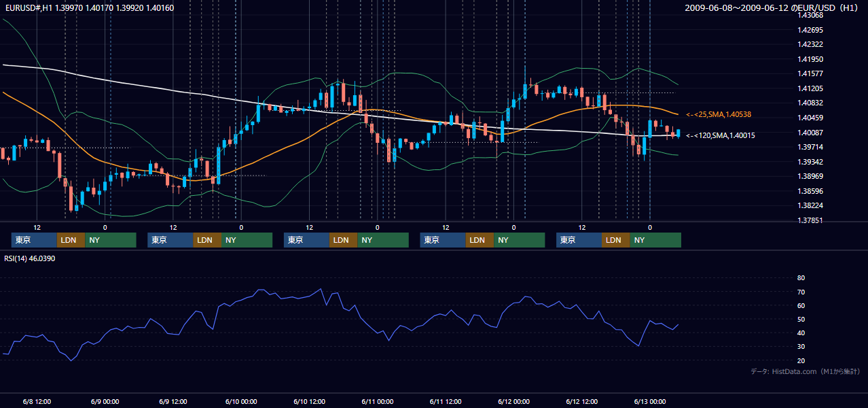
Task: Select the 東京 session block for 6/8
Action: (x=34, y=240)
